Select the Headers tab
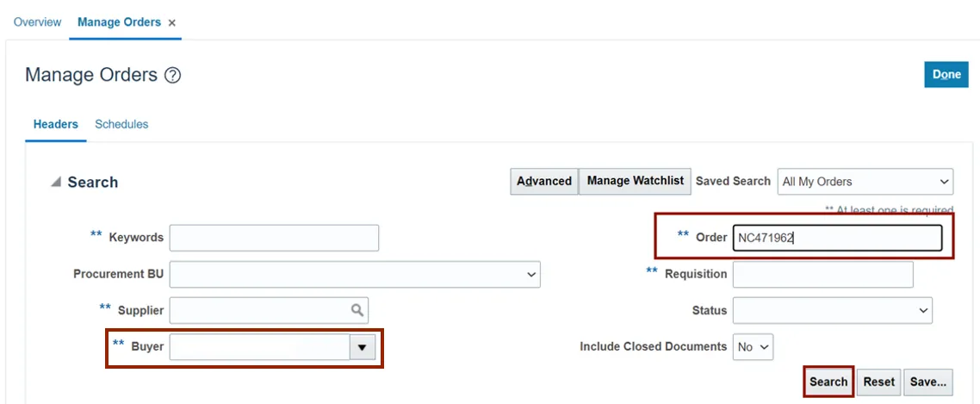980x404 pixels. 56,125
